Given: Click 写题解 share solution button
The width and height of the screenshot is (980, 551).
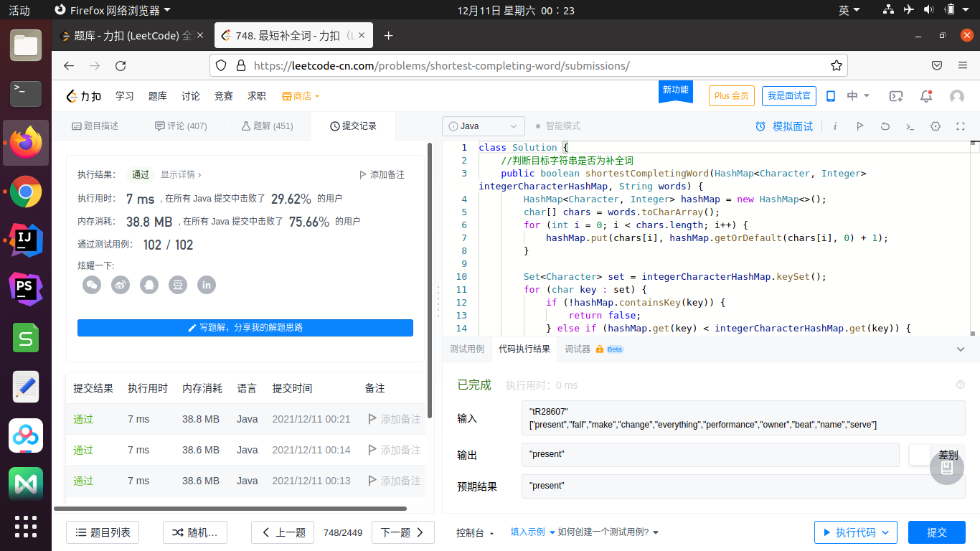Looking at the screenshot, I should click(x=245, y=327).
